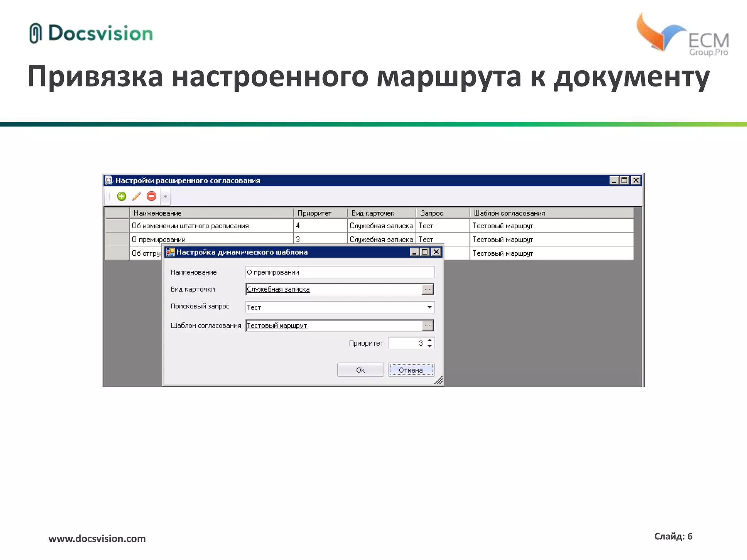The width and height of the screenshot is (747, 560).
Task: Expand the Поисковый запрос dropdown
Action: 430,307
